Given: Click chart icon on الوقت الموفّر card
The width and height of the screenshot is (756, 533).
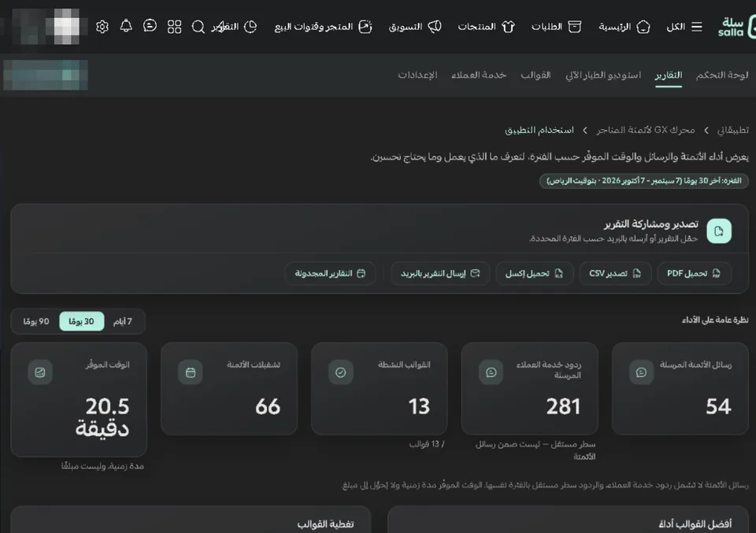Looking at the screenshot, I should tap(40, 372).
